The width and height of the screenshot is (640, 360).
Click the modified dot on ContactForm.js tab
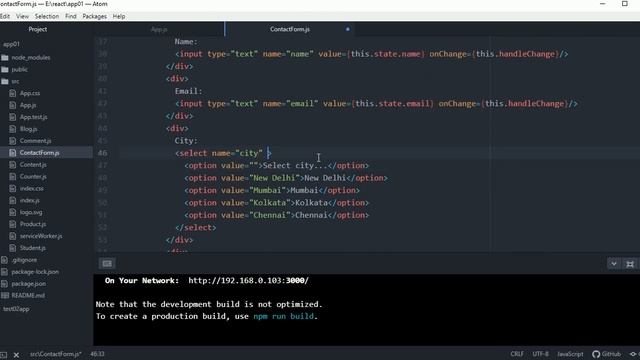[x=348, y=29]
